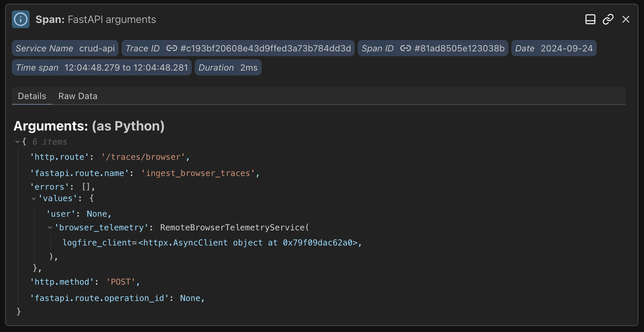The height and width of the screenshot is (332, 644).
Task: Click the Trace ID link icon
Action: pyautogui.click(x=171, y=48)
